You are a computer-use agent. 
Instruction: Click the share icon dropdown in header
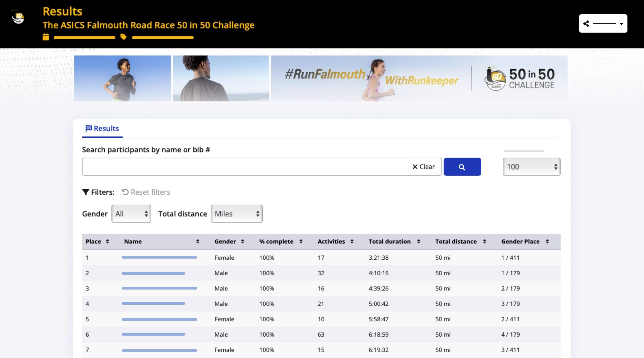(603, 23)
